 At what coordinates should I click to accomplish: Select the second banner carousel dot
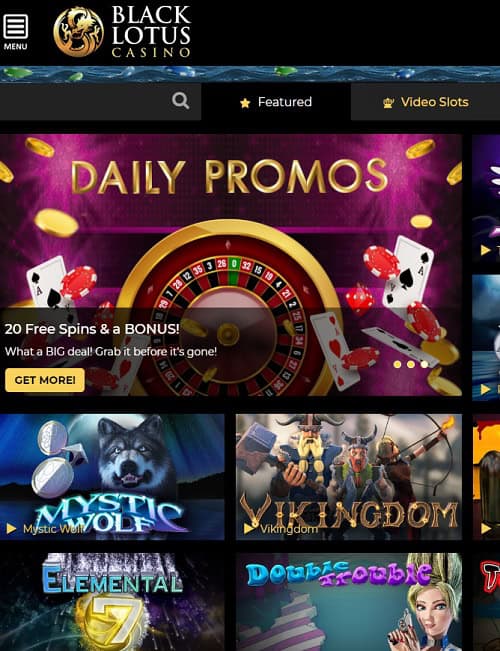tap(411, 365)
